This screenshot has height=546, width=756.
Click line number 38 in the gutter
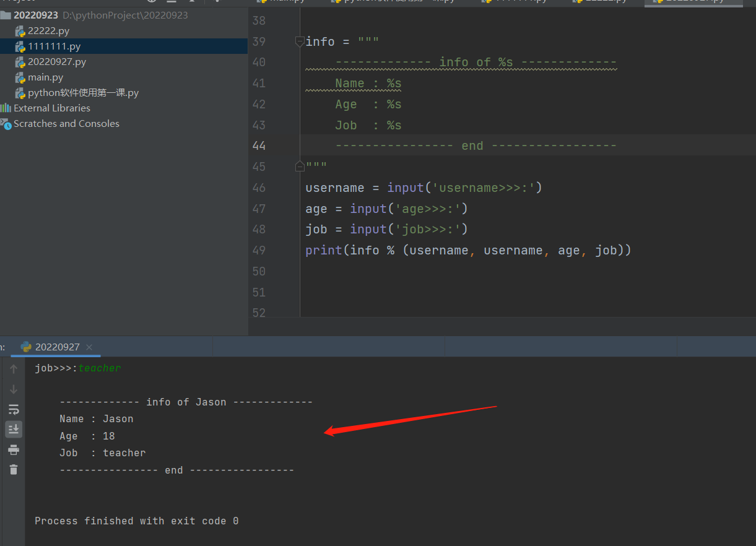(259, 20)
